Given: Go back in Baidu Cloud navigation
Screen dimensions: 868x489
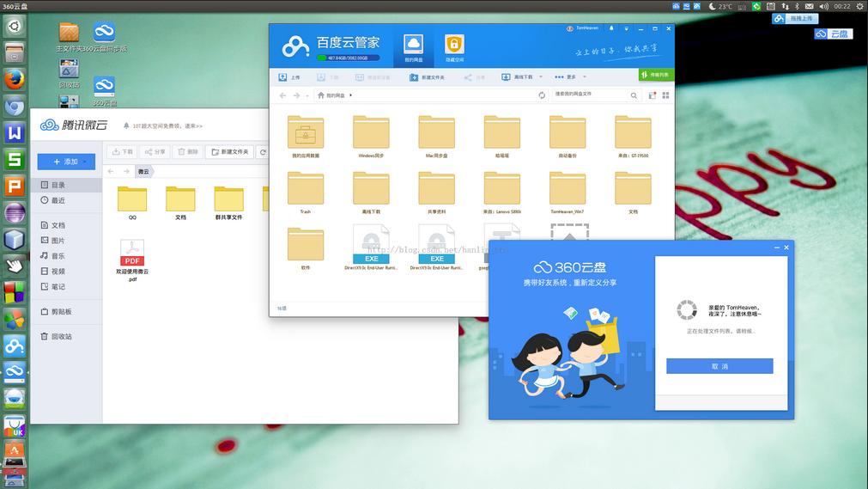Looking at the screenshot, I should [282, 95].
